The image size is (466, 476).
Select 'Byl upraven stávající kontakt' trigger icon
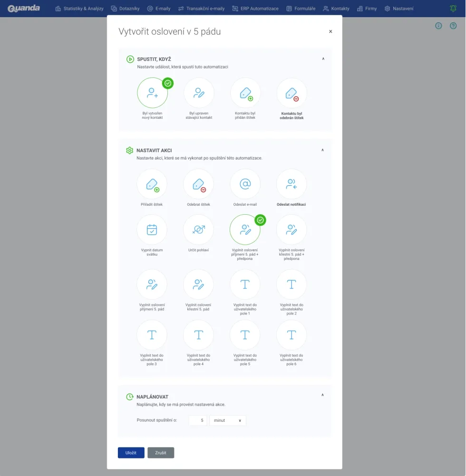[x=199, y=93]
